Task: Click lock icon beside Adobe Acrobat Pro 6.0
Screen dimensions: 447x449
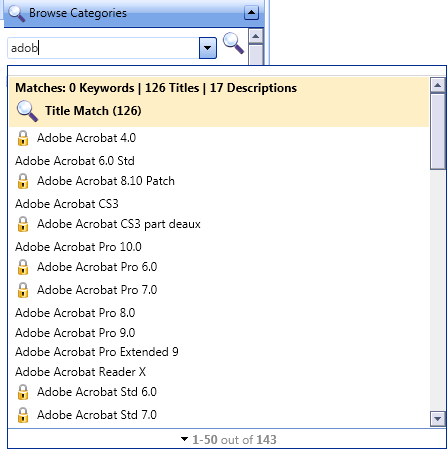Action: coord(23,267)
